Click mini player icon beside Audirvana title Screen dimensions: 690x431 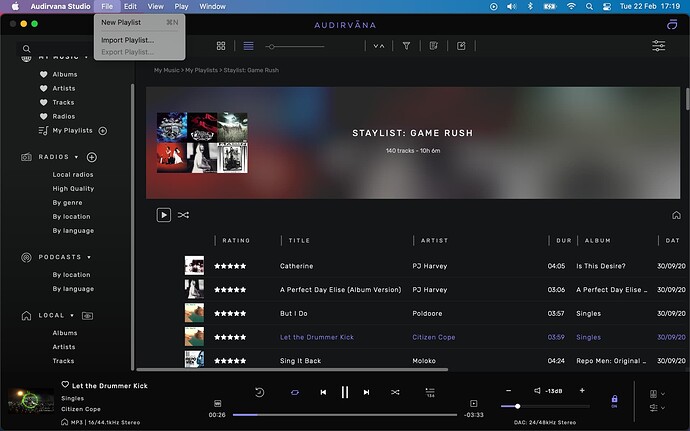pyautogui.click(x=672, y=25)
